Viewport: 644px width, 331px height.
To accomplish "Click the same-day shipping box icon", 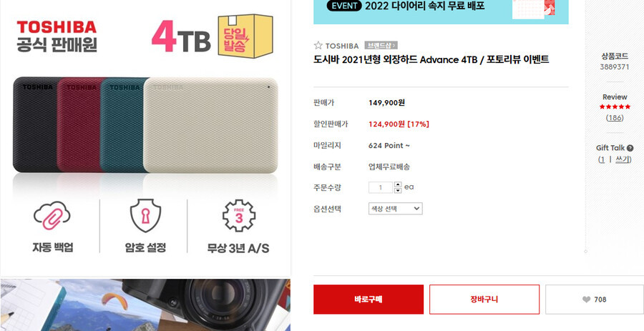I will pos(245,36).
